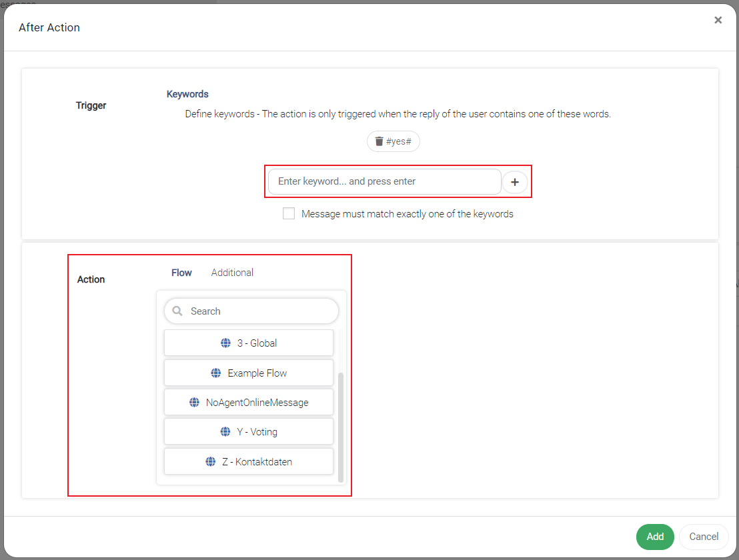Image resolution: width=739 pixels, height=560 pixels.
Task: Click globe icon beside NoAgentOnlineMessage
Action: click(x=194, y=402)
